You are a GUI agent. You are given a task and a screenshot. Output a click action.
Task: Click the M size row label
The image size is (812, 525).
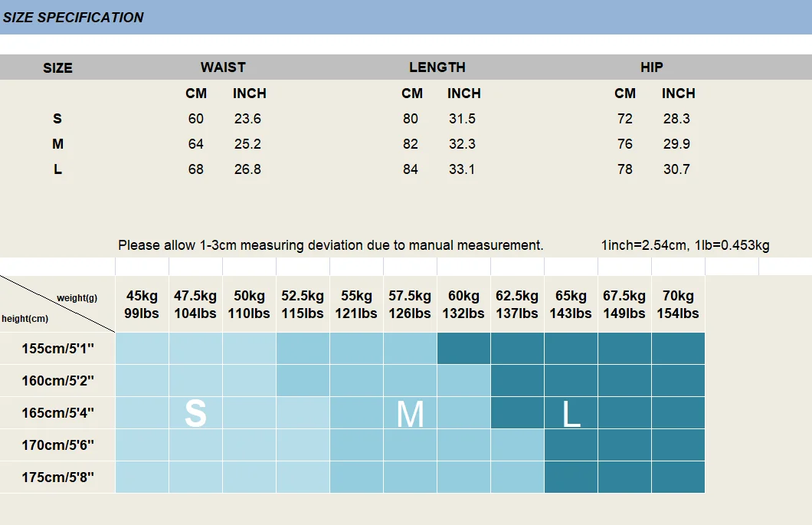[x=57, y=144]
